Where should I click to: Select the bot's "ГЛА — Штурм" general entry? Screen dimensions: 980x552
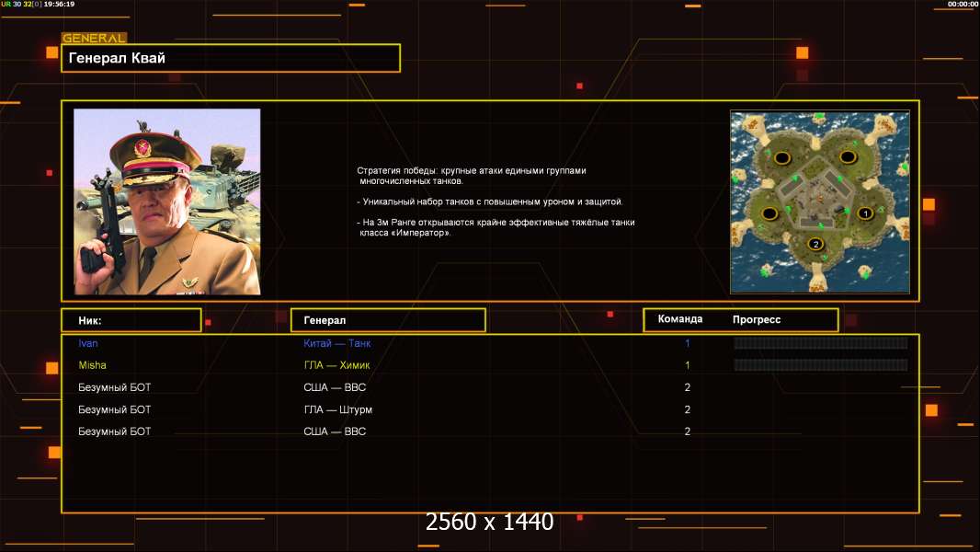coord(337,409)
